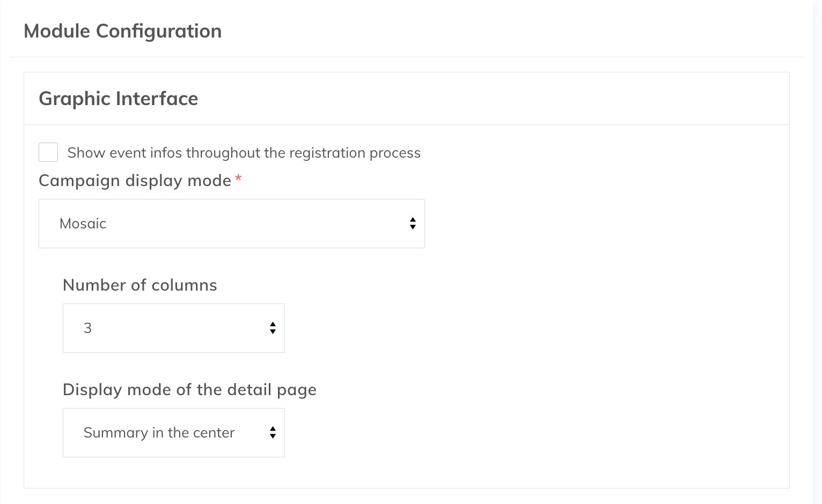Viewport: 822px width, 504px height.
Task: Click the stepper arrows on the Mosaic select
Action: coord(413,224)
